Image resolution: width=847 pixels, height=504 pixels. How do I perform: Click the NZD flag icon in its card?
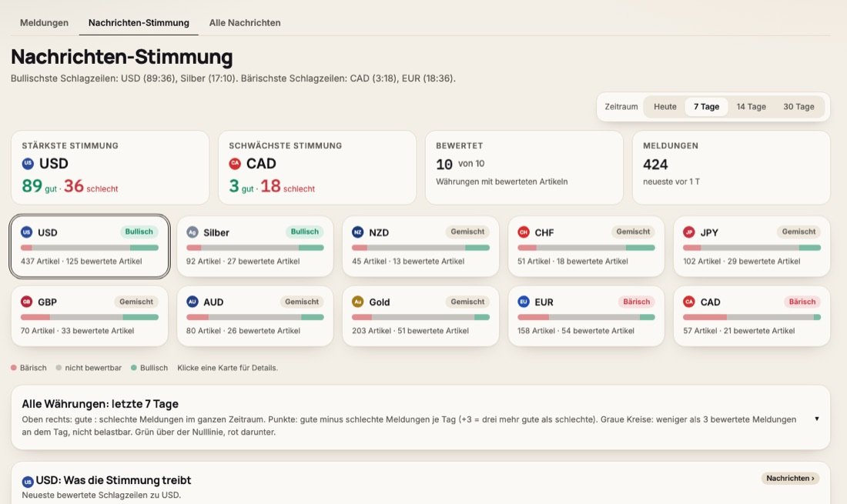click(x=357, y=232)
